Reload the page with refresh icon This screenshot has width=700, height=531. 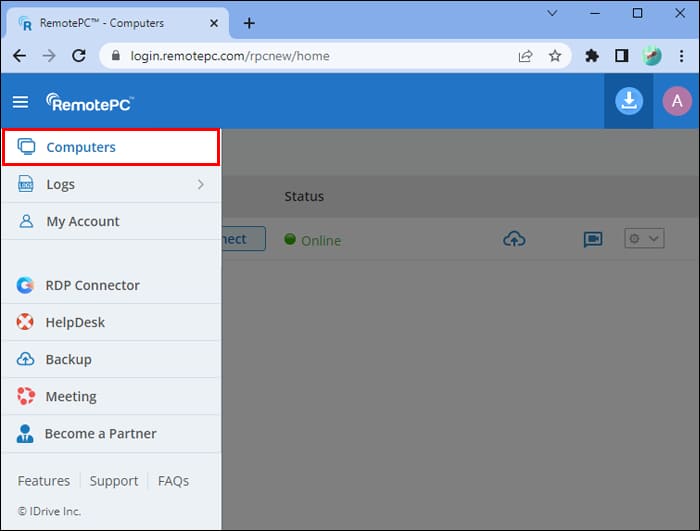pyautogui.click(x=79, y=56)
